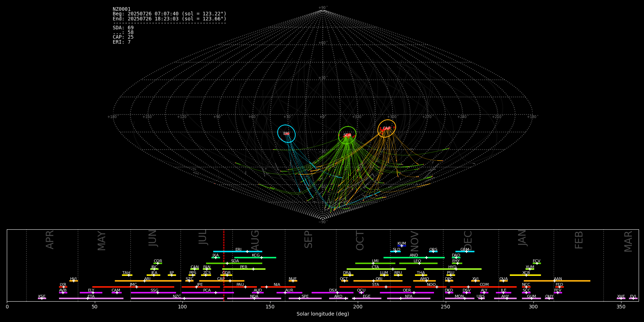Click the 300 tick on solar longitude axis
Image resolution: width=644 pixels, height=322 pixels.
pyautogui.click(x=533, y=307)
